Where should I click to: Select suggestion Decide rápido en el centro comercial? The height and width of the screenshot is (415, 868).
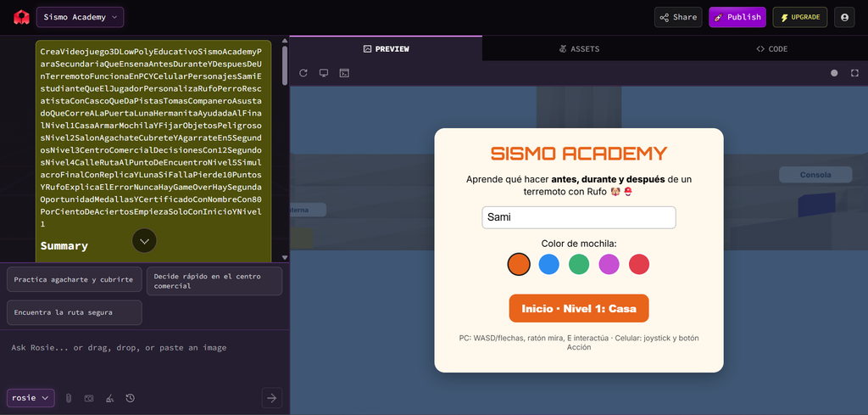pos(214,281)
